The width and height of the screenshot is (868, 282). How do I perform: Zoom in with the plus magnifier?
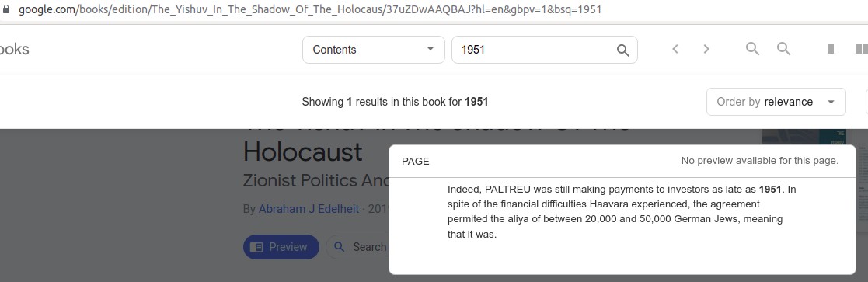click(x=752, y=49)
